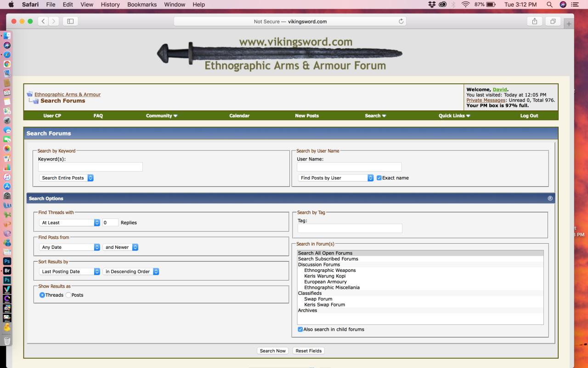Screen dimensions: 588x368
Task: Expand the Quick Links menu
Action: (454, 116)
